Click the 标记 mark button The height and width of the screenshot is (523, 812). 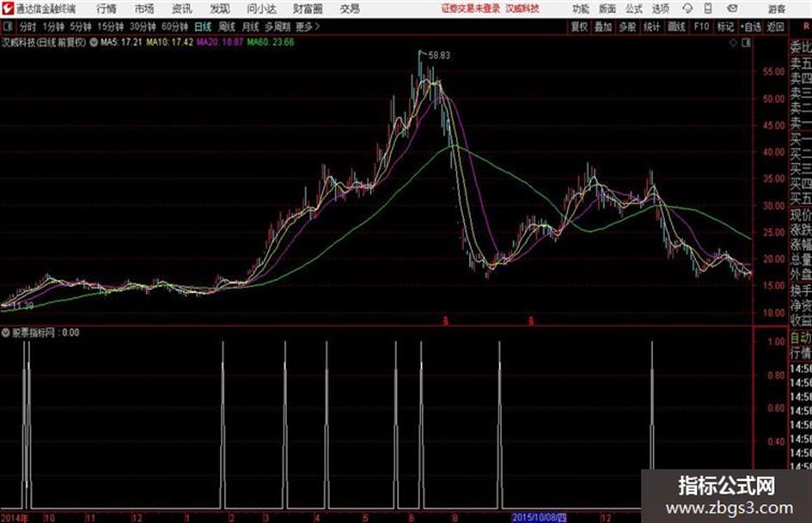[x=725, y=27]
